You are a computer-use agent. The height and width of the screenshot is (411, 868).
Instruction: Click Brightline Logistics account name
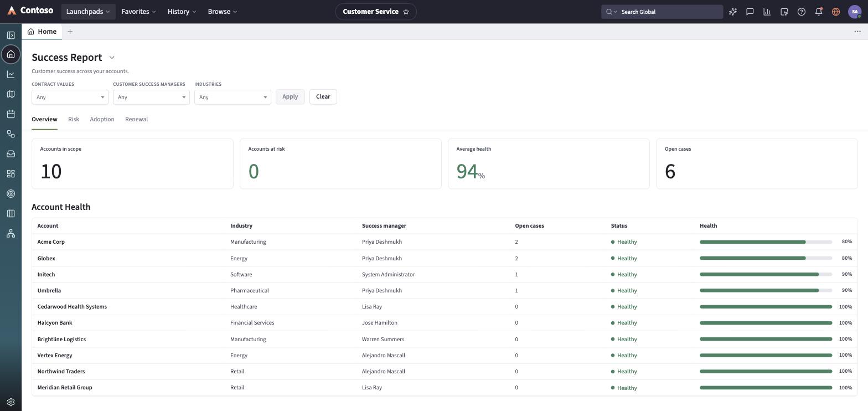pos(61,340)
